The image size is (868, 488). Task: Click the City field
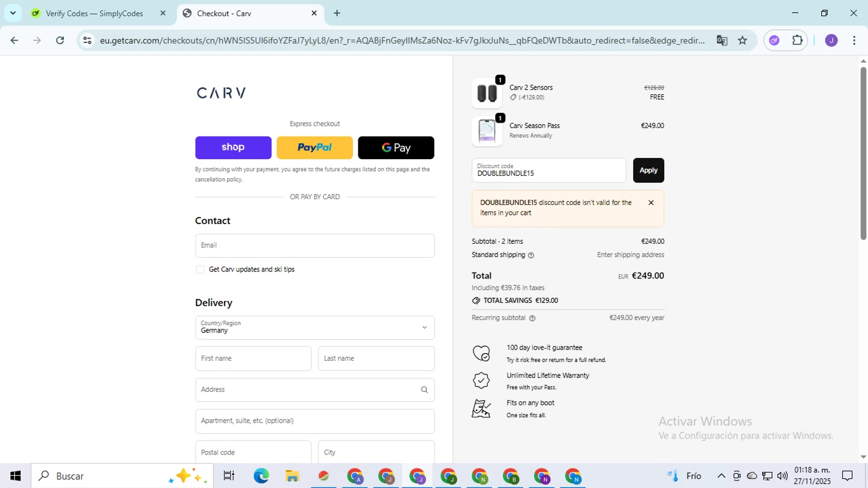[x=376, y=452]
